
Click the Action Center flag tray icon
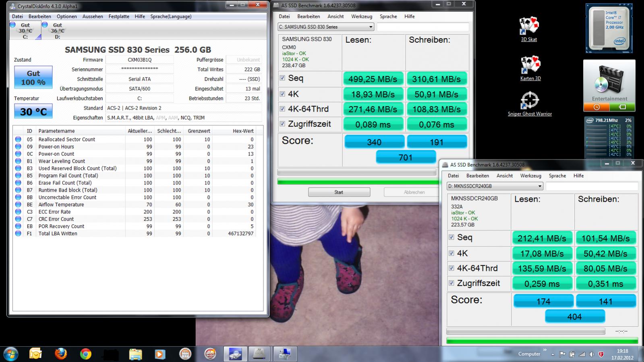(562, 354)
